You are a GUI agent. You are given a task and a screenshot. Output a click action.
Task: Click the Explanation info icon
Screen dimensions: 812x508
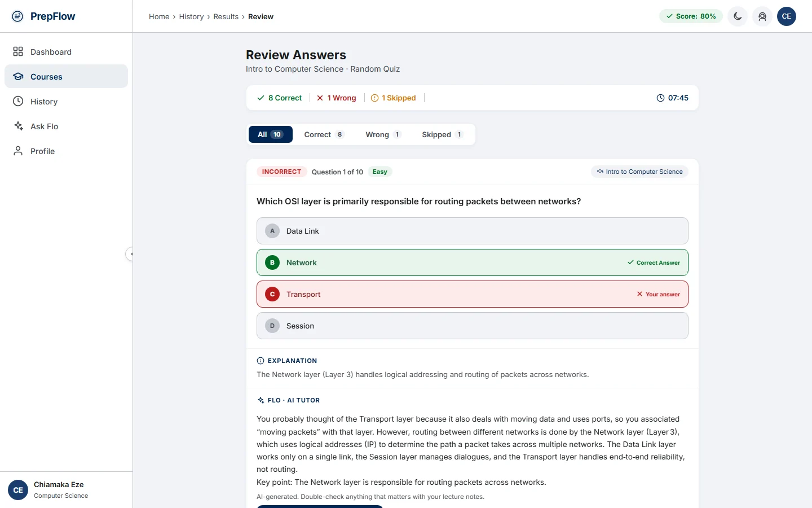[x=261, y=361]
